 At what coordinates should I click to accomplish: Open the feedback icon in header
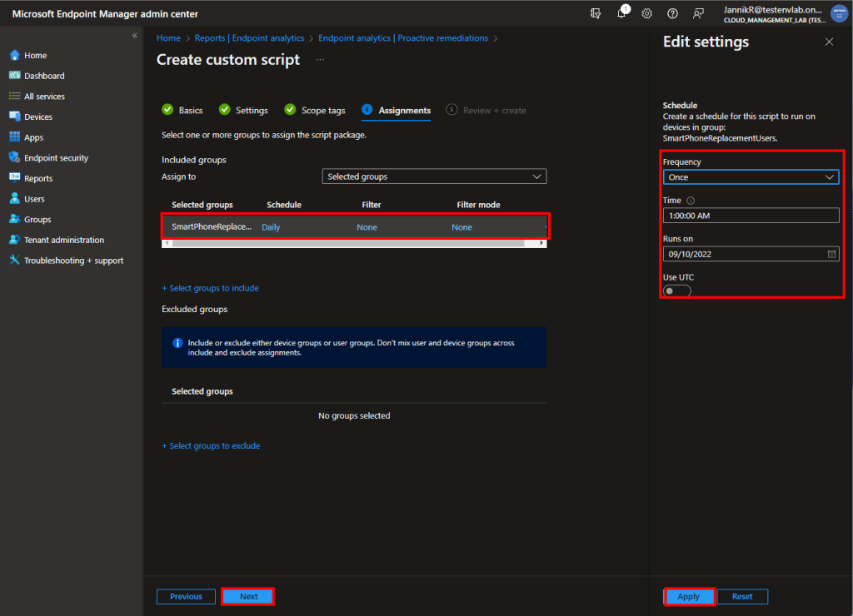[698, 14]
